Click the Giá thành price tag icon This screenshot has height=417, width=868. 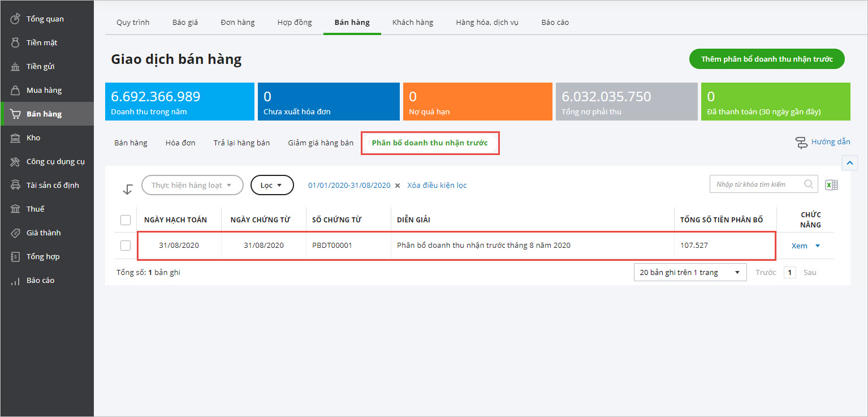pyautogui.click(x=15, y=233)
